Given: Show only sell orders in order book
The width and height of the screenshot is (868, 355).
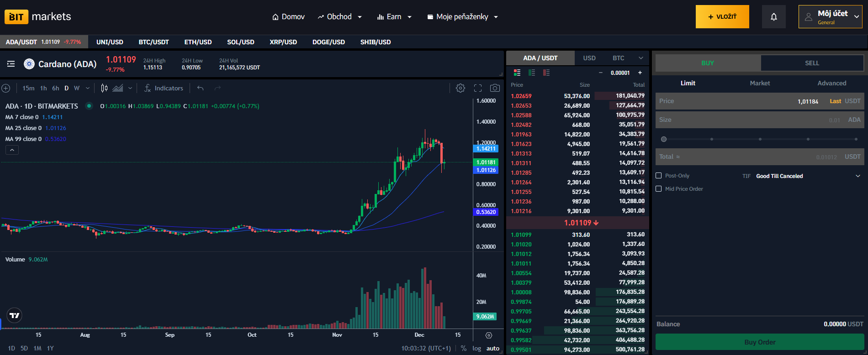Looking at the screenshot, I should (x=546, y=73).
